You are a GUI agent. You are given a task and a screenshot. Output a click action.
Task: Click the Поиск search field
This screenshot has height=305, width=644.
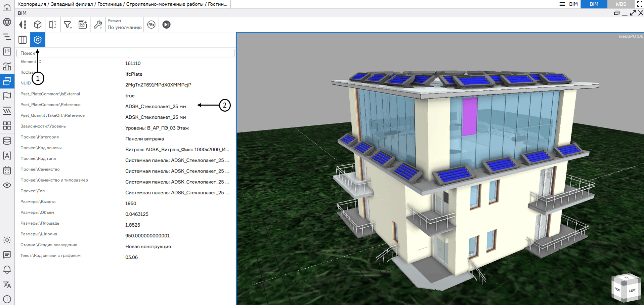(x=125, y=53)
